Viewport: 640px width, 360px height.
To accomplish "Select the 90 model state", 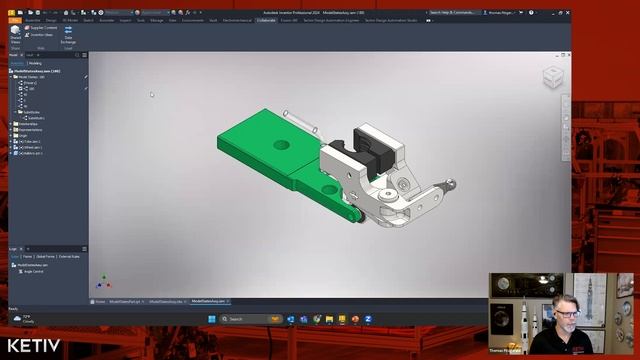I will [24, 106].
